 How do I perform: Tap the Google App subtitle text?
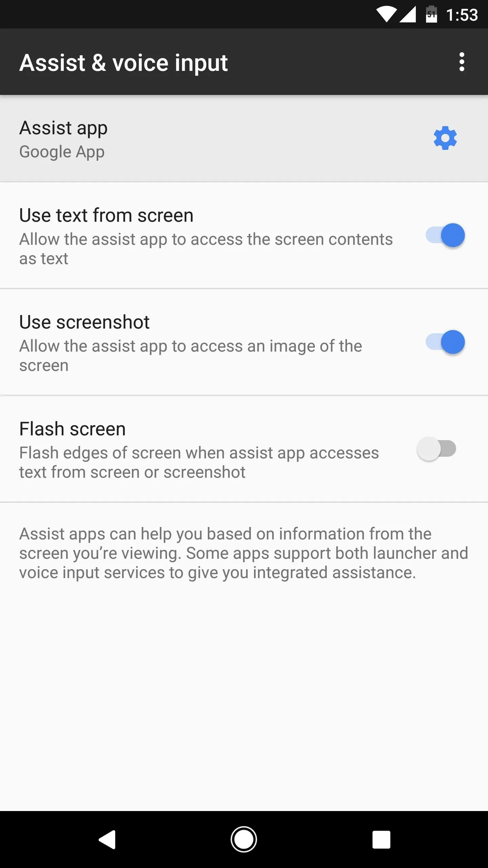point(62,152)
